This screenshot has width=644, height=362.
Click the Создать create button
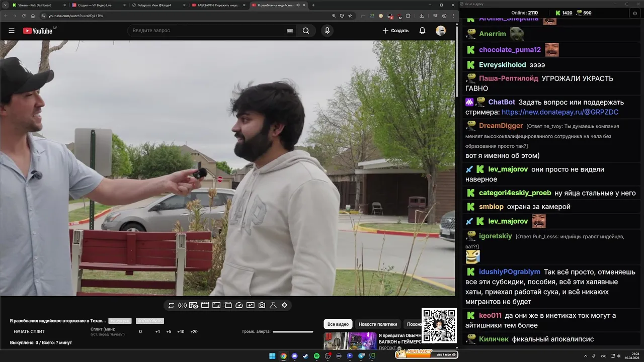(x=395, y=31)
